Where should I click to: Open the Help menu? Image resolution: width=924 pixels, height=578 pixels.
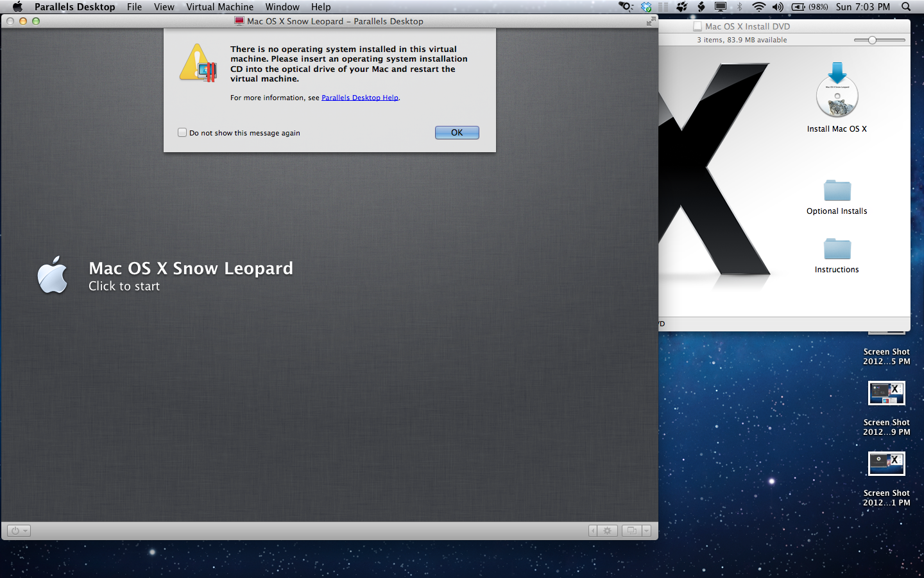[x=321, y=7]
